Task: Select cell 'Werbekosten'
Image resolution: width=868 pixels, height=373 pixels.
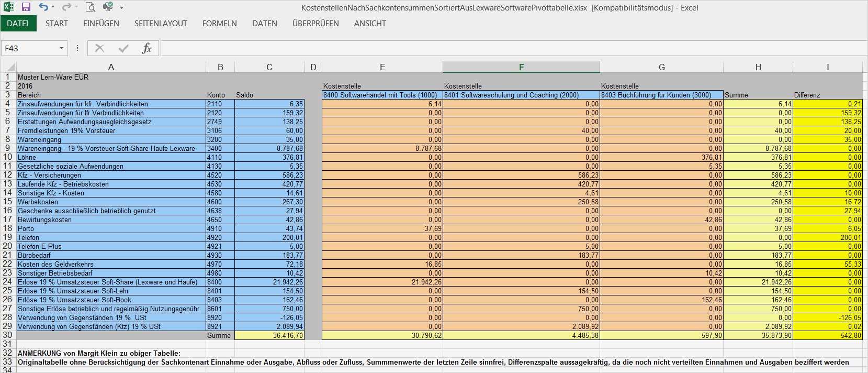Action: pyautogui.click(x=111, y=202)
